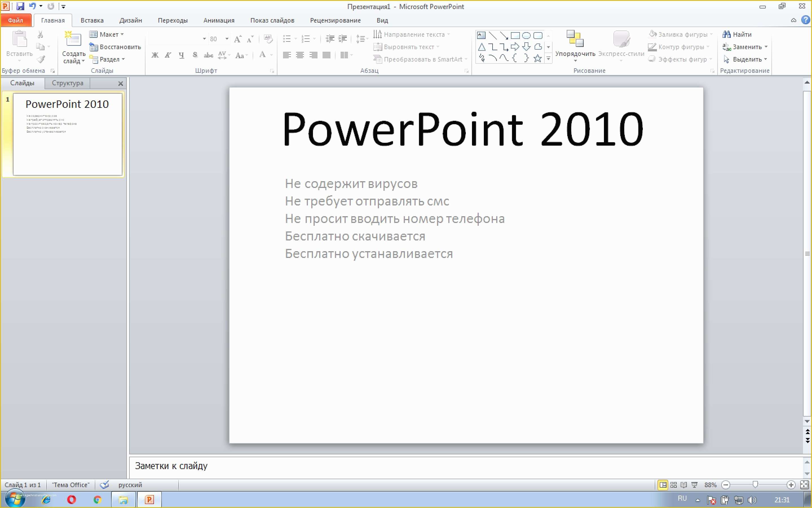Viewport: 812px width, 508px height.
Task: Click the Redo icon in quick access toolbar
Action: click(51, 6)
